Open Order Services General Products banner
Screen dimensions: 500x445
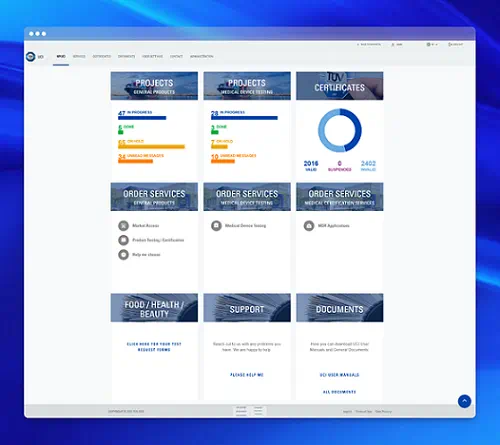154,197
